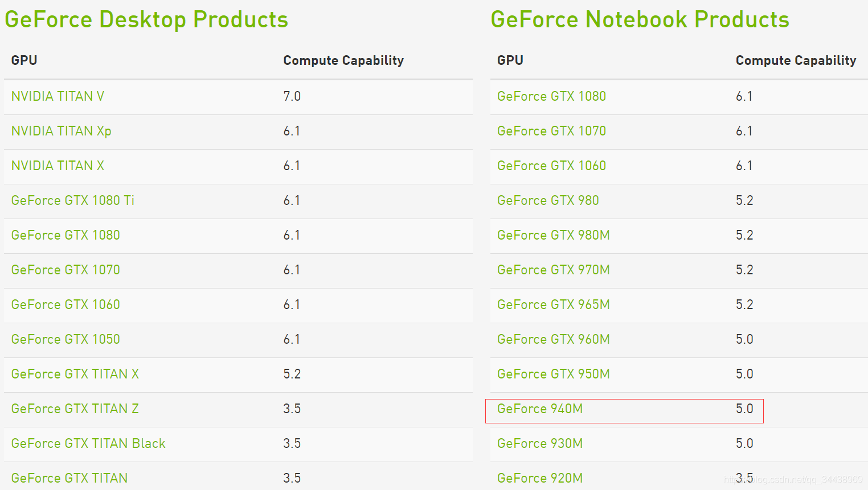Select the 6.1 value for notebook GTX 1070
This screenshot has height=490, width=868.
pos(744,131)
